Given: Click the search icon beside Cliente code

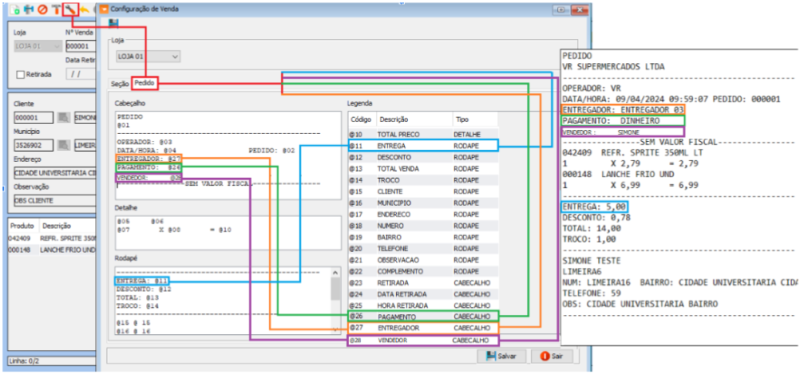Looking at the screenshot, I should (63, 118).
